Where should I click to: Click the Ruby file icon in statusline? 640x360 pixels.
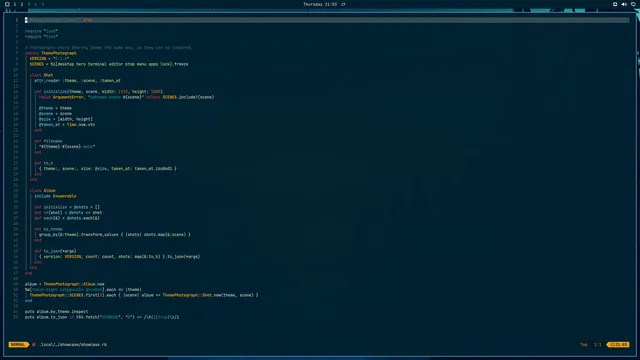[34, 344]
